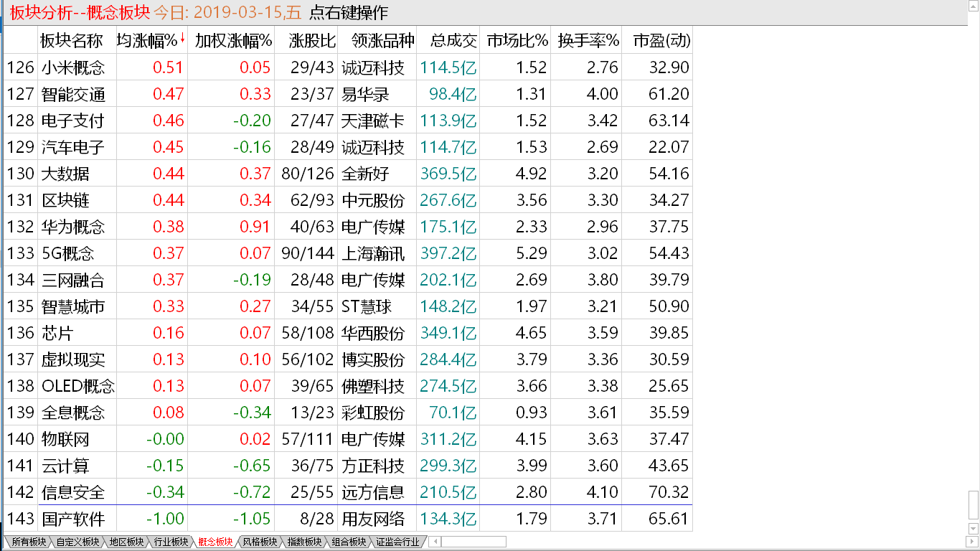Screen dimensions: 980x551
Task: Click the red sort-descending arrow in 均涨幅% header
Action: [x=182, y=39]
